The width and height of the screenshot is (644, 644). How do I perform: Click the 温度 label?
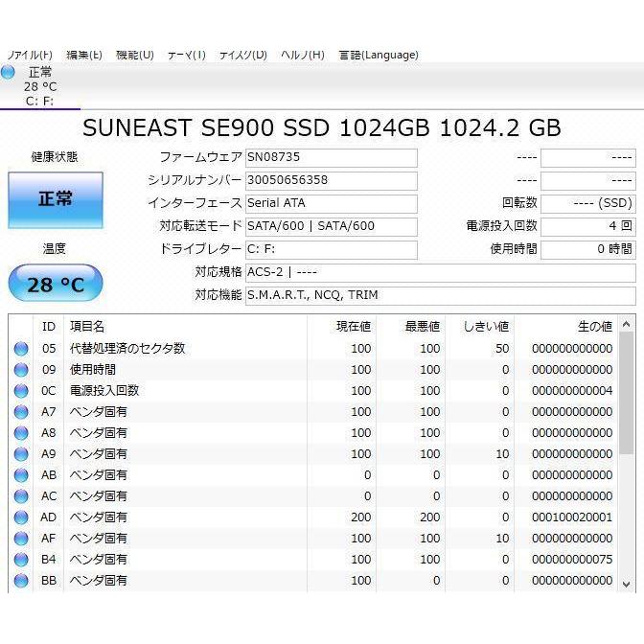(x=55, y=248)
